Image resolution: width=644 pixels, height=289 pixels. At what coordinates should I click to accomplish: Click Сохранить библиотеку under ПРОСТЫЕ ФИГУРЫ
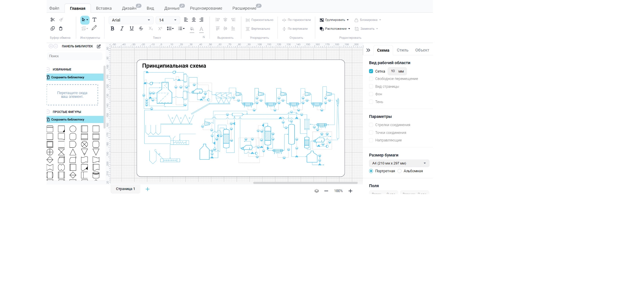(x=75, y=120)
